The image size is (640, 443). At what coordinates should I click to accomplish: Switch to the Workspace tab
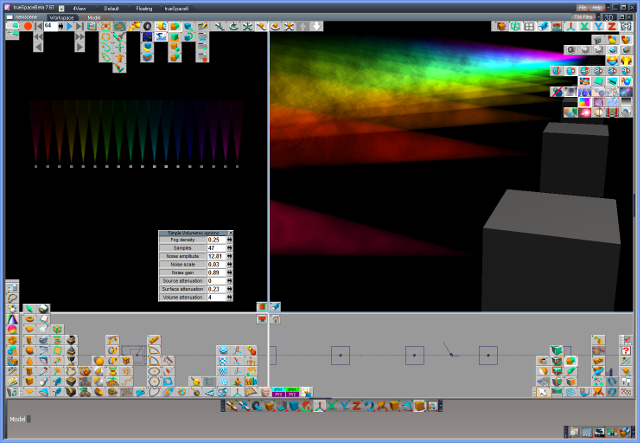(x=63, y=17)
